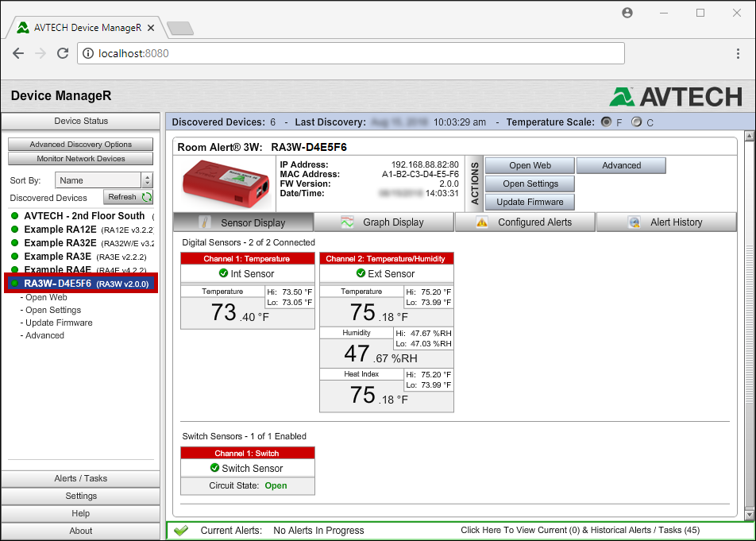Click the green refresh icon beside Refresh
The width and height of the screenshot is (756, 541).
146,197
